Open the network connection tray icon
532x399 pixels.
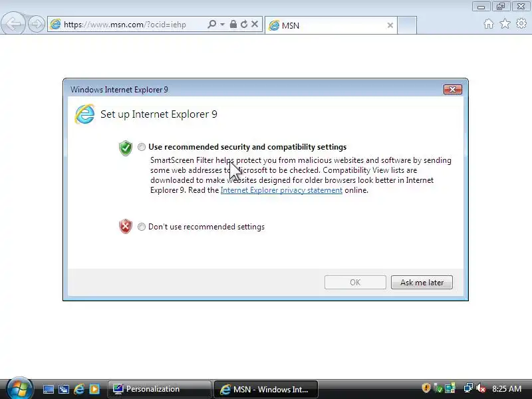tap(468, 388)
